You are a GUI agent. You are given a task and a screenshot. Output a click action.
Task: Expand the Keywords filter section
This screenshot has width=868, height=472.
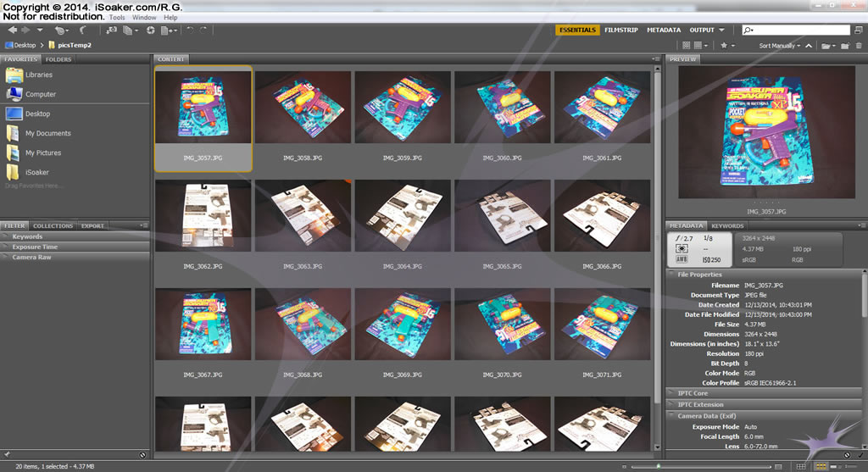[x=75, y=236]
